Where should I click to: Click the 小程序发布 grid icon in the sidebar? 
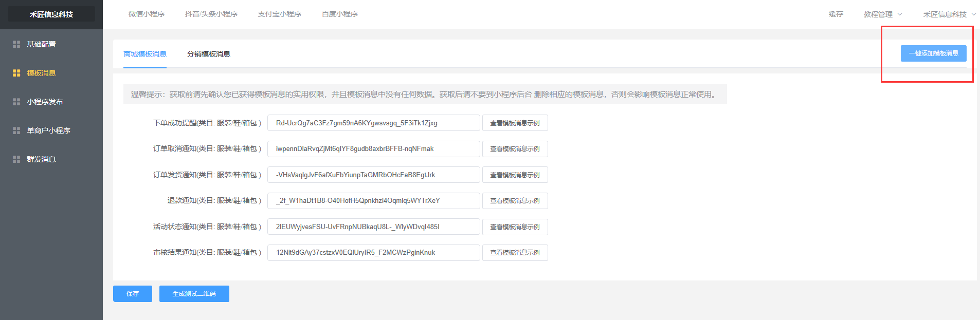pos(16,102)
